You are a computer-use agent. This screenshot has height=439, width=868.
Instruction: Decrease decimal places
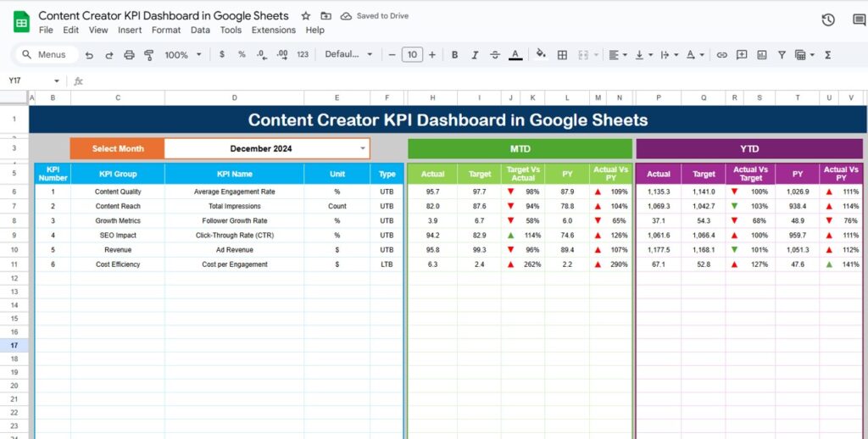pos(262,54)
